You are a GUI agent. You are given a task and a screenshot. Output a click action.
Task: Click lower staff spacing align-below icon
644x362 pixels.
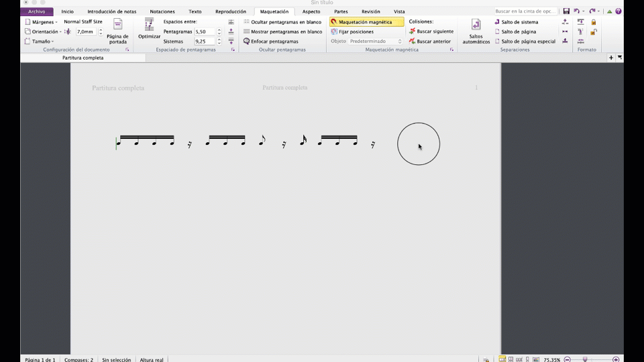(x=231, y=41)
